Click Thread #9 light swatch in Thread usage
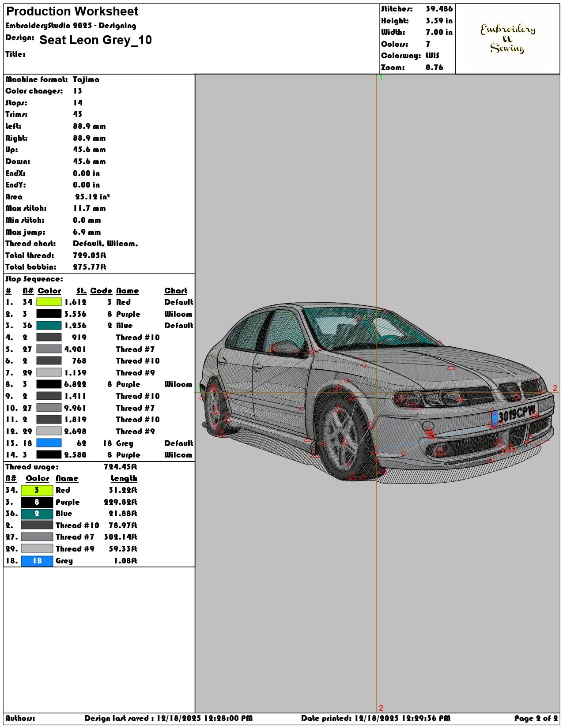This screenshot has width=563, height=728. [x=37, y=549]
